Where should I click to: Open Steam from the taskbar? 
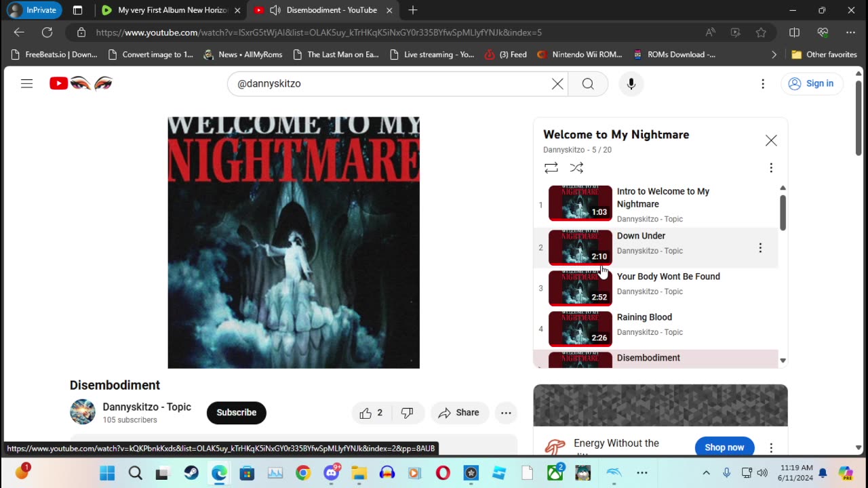[191, 472]
